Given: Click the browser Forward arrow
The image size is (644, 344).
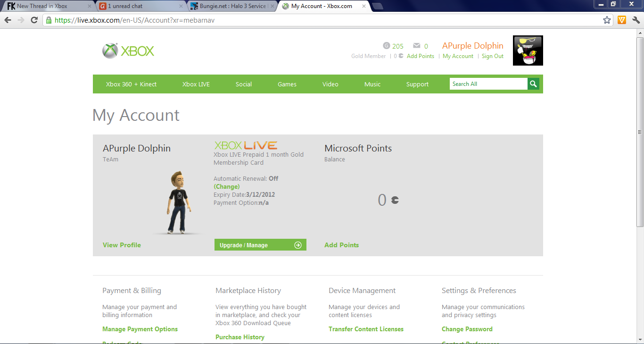Looking at the screenshot, I should [21, 20].
